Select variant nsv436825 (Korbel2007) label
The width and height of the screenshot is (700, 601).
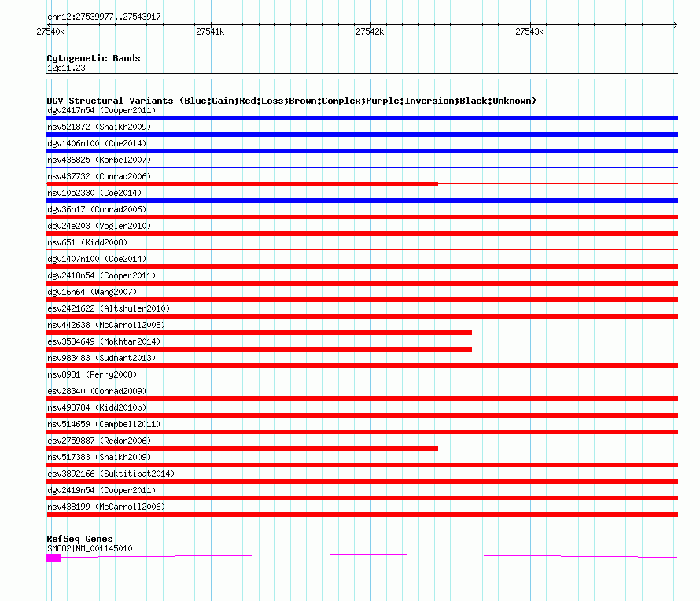pyautogui.click(x=99, y=160)
